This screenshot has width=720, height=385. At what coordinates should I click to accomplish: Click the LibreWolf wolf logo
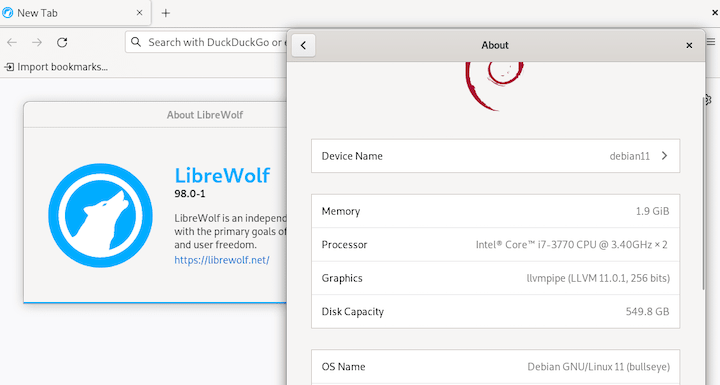click(x=101, y=215)
